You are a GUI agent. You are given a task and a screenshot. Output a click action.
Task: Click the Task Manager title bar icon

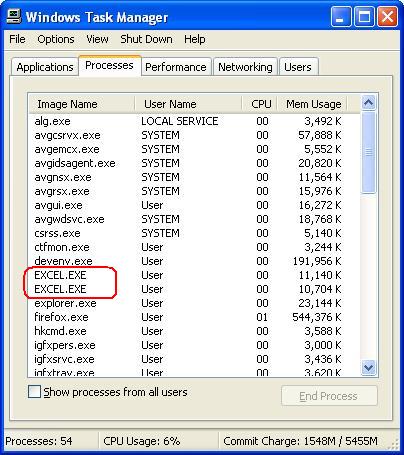(14, 16)
